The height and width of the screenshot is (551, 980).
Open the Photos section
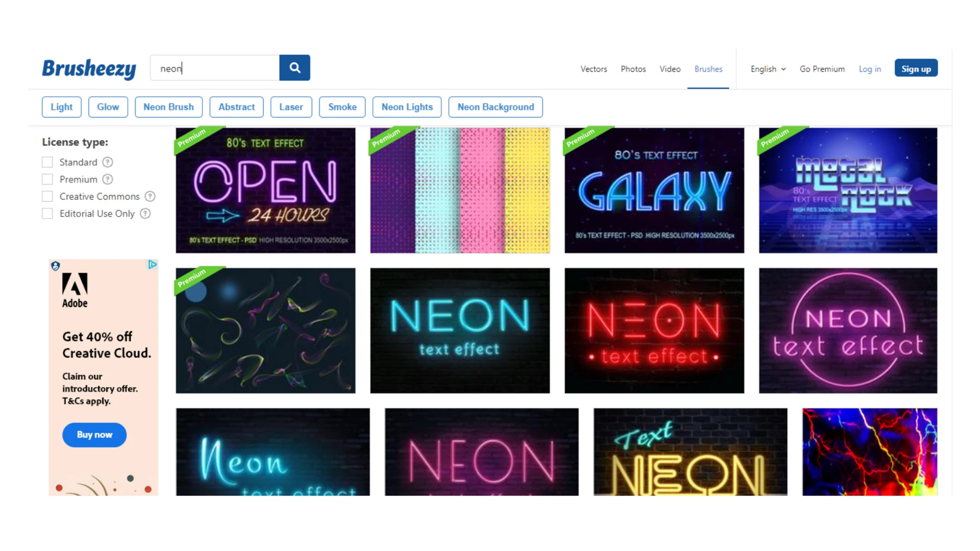pyautogui.click(x=633, y=69)
